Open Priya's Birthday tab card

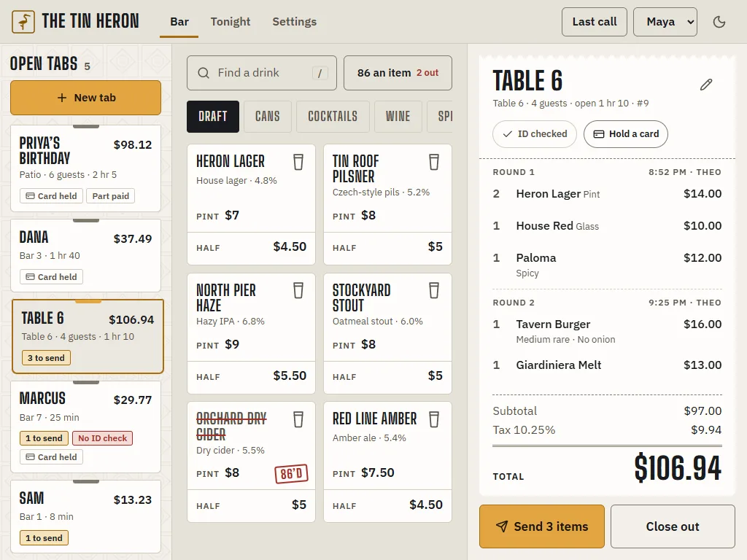86,168
